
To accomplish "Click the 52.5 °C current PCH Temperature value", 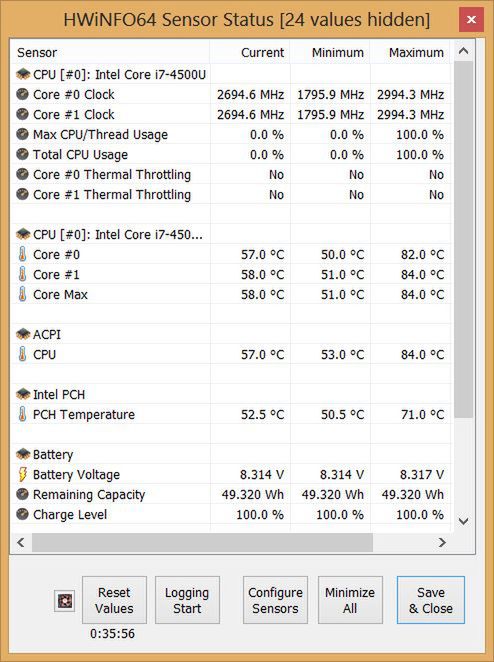I will (262, 414).
